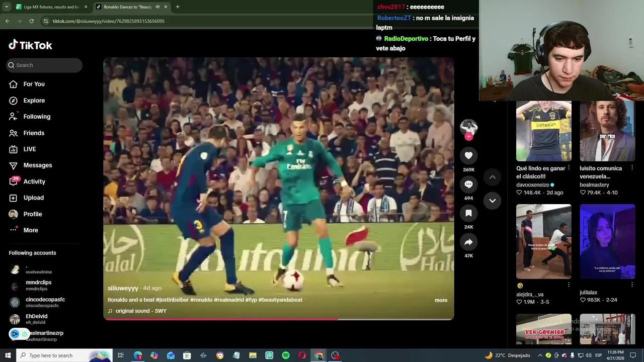Mute the TikTok tab audio icon
Image resolution: width=644 pixels, height=362 pixels.
[x=157, y=7]
